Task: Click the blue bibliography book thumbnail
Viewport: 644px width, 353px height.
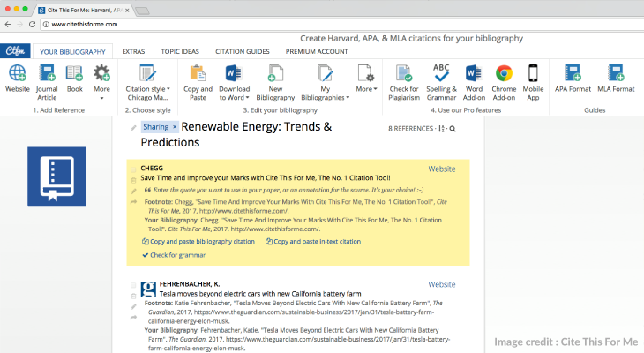Action: 57,176
